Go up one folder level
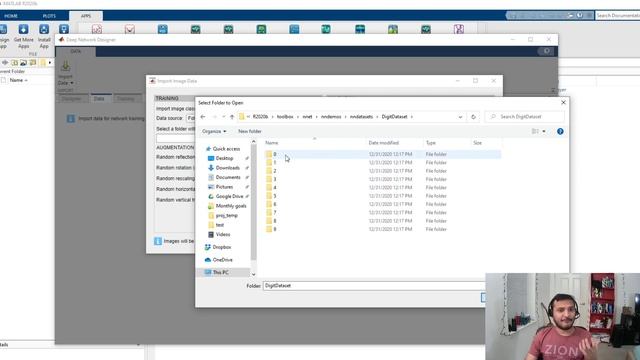 [232, 117]
